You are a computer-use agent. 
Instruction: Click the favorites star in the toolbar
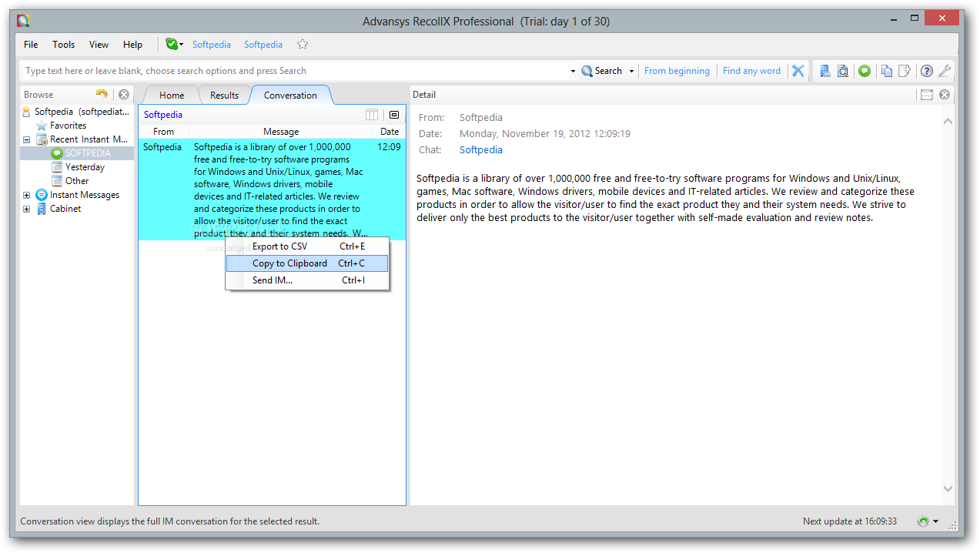[303, 45]
